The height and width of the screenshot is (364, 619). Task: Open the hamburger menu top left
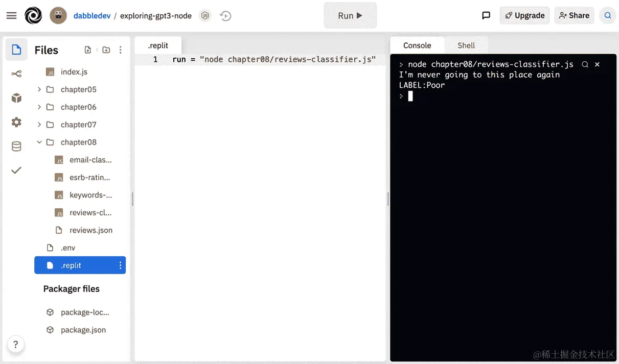[11, 15]
